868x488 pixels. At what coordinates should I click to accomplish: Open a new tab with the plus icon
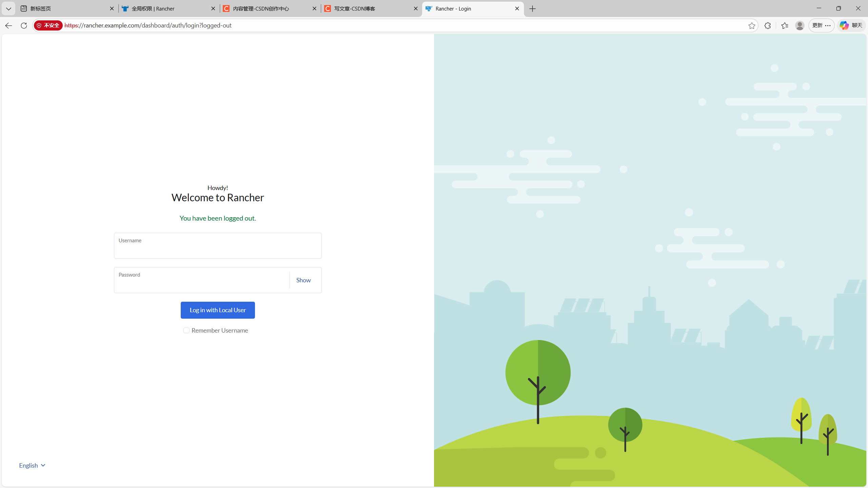tap(533, 9)
